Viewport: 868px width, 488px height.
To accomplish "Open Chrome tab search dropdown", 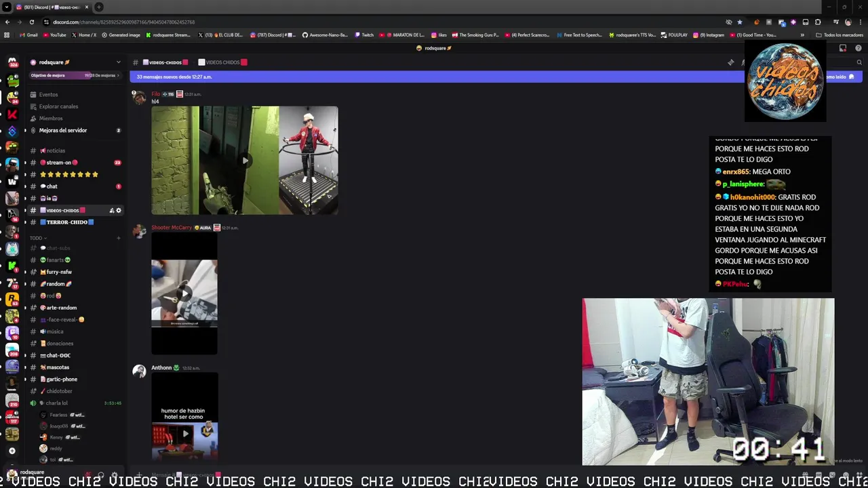I will coord(6,7).
